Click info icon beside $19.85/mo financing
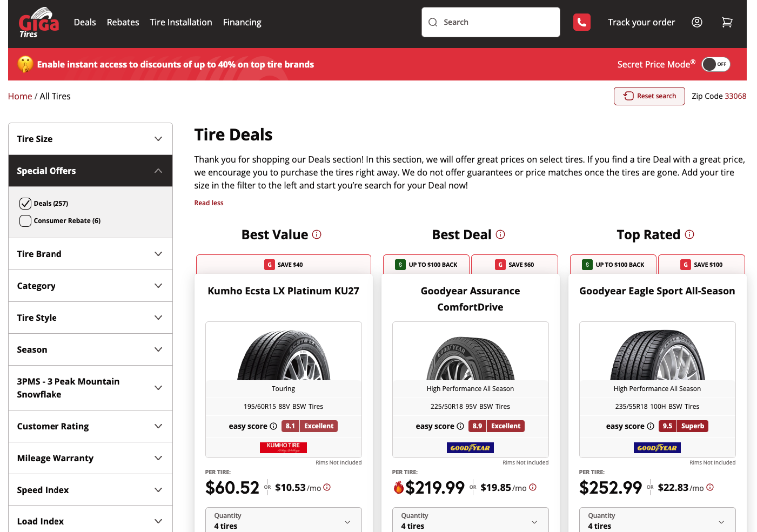The width and height of the screenshot is (757, 532). point(533,487)
